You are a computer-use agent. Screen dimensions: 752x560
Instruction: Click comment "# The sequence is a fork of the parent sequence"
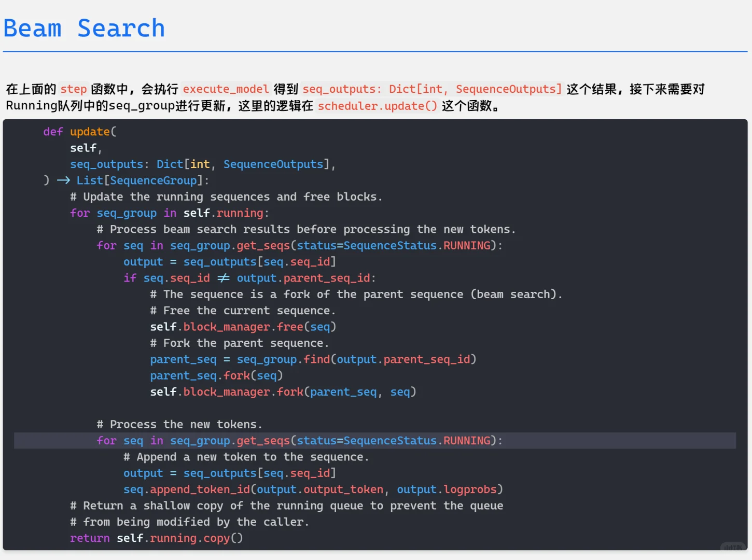pyautogui.click(x=356, y=295)
